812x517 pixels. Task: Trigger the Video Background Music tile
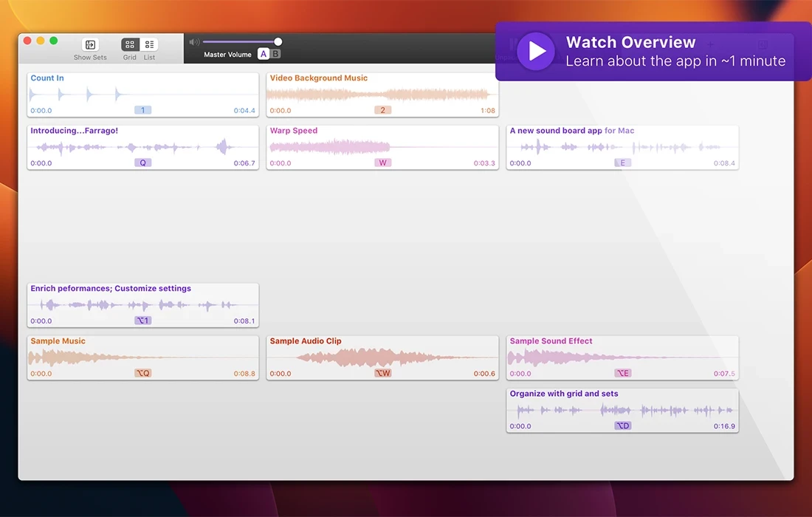(x=382, y=95)
